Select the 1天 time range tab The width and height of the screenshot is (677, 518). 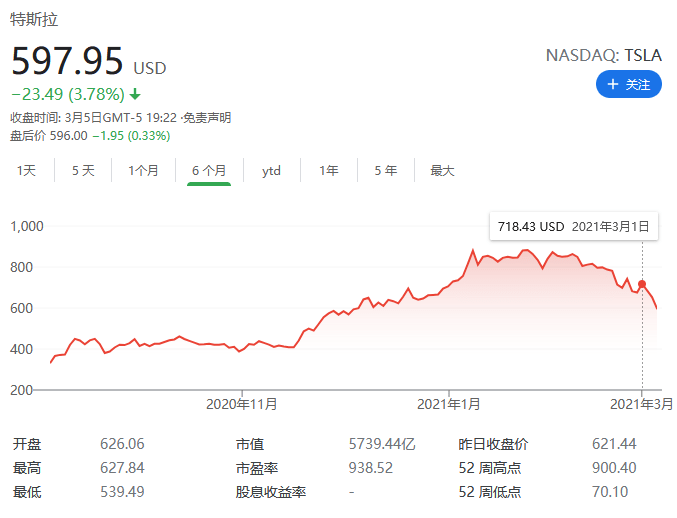tap(26, 171)
